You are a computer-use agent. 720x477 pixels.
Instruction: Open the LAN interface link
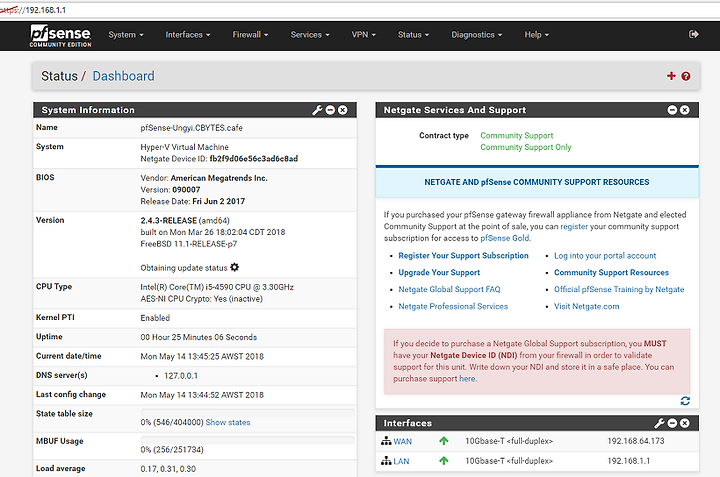(401, 461)
